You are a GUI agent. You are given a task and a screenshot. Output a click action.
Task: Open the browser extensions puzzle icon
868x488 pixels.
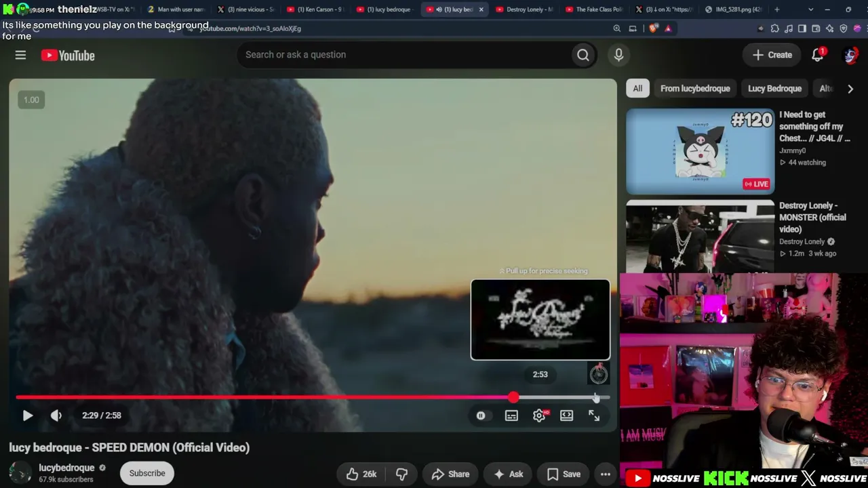click(x=774, y=28)
